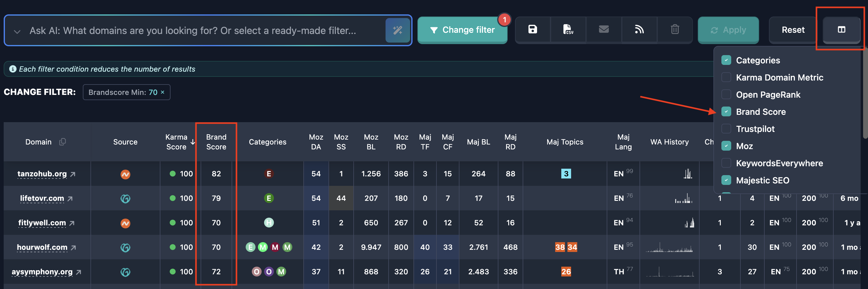Viewport: 868px width, 289px height.
Task: Enable the KeywordsEverywhere checkbox
Action: 726,163
